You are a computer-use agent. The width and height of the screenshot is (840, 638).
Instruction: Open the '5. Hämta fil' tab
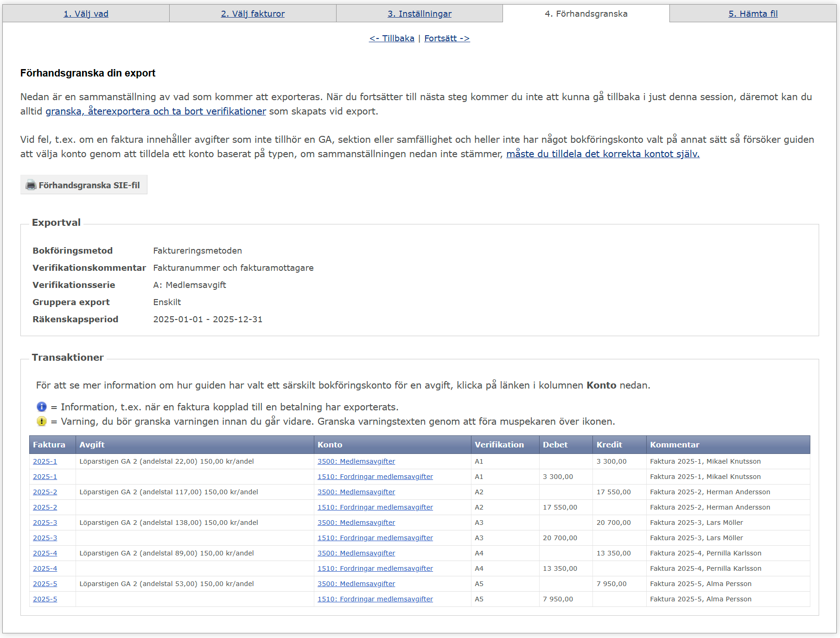[752, 13]
